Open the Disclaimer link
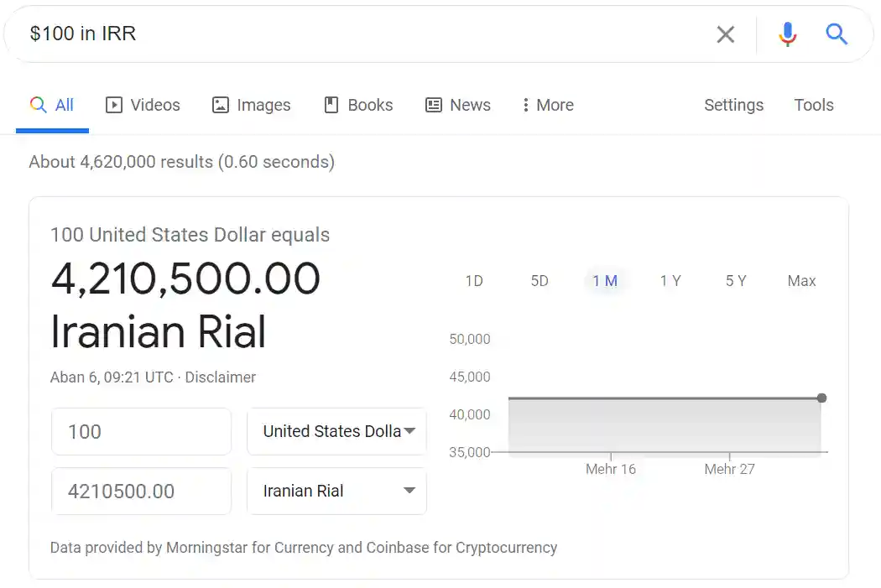Image resolution: width=881 pixels, height=588 pixels. (x=220, y=377)
